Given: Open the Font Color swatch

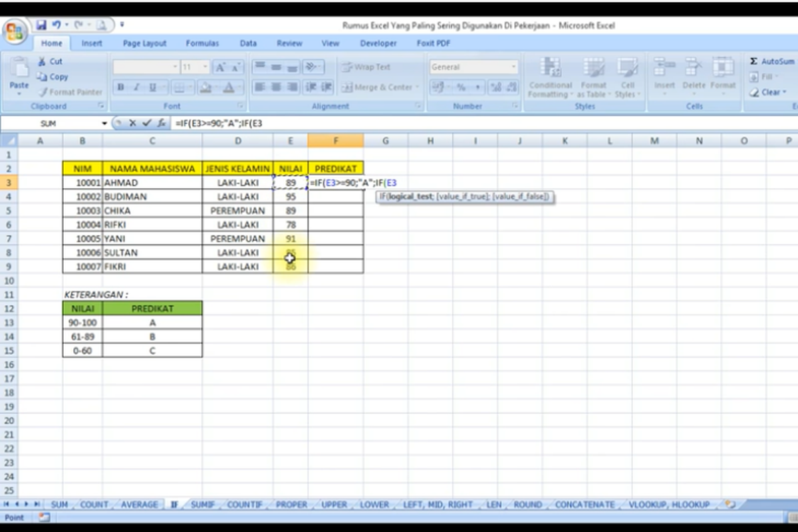Looking at the screenshot, I should pos(228,86).
